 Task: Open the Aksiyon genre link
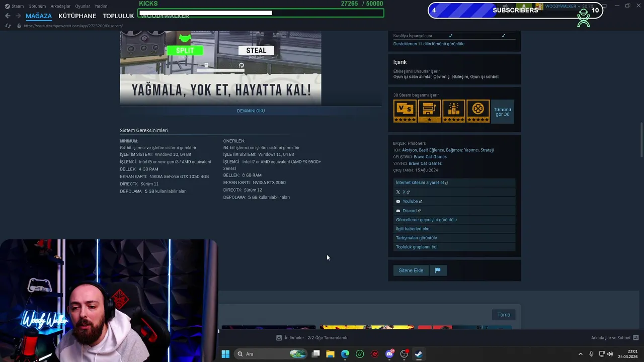[409, 150]
